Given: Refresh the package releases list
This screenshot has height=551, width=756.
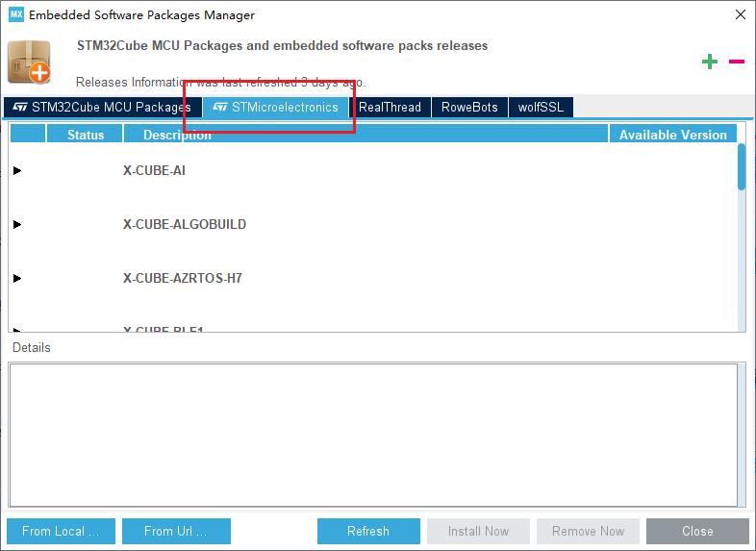Looking at the screenshot, I should click(x=368, y=531).
